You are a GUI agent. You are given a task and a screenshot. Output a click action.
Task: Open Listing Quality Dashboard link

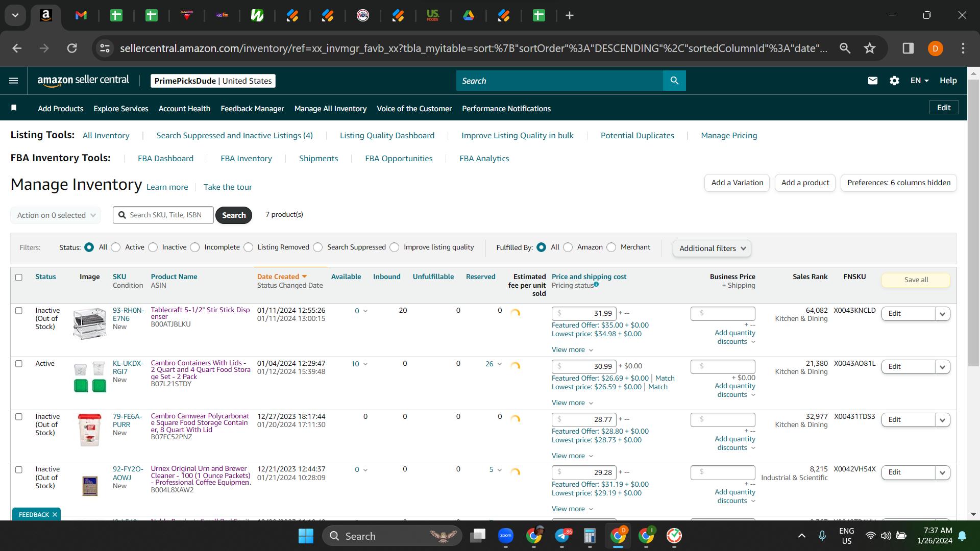pyautogui.click(x=387, y=135)
